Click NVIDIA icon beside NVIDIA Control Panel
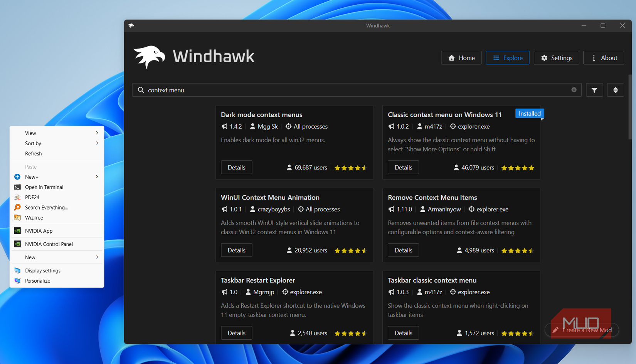Image resolution: width=636 pixels, height=364 pixels. tap(17, 244)
